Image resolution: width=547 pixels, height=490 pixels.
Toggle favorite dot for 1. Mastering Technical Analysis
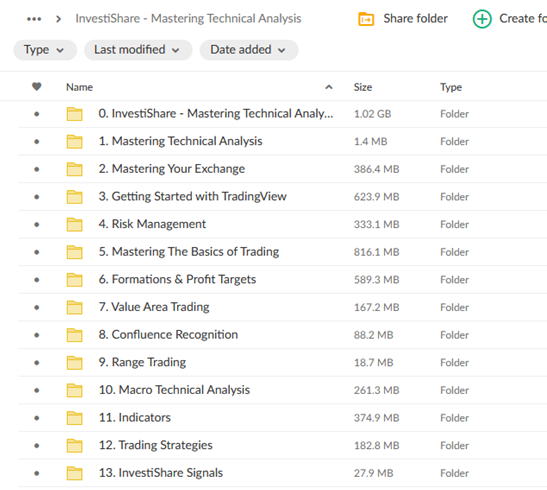37,142
